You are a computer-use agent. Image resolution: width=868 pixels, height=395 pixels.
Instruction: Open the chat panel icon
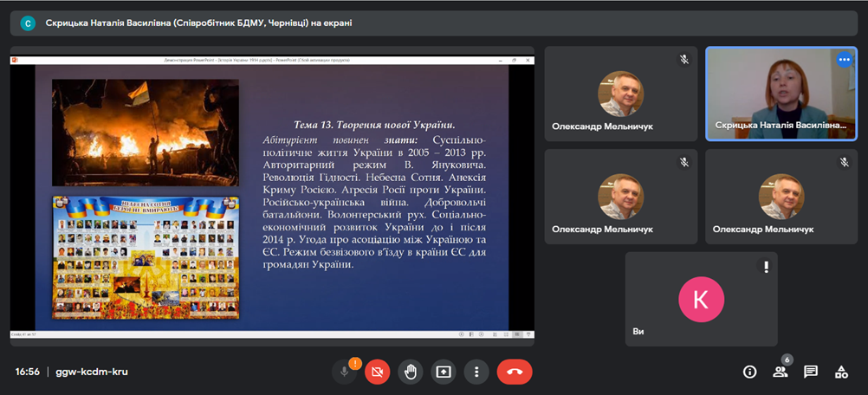pos(811,372)
